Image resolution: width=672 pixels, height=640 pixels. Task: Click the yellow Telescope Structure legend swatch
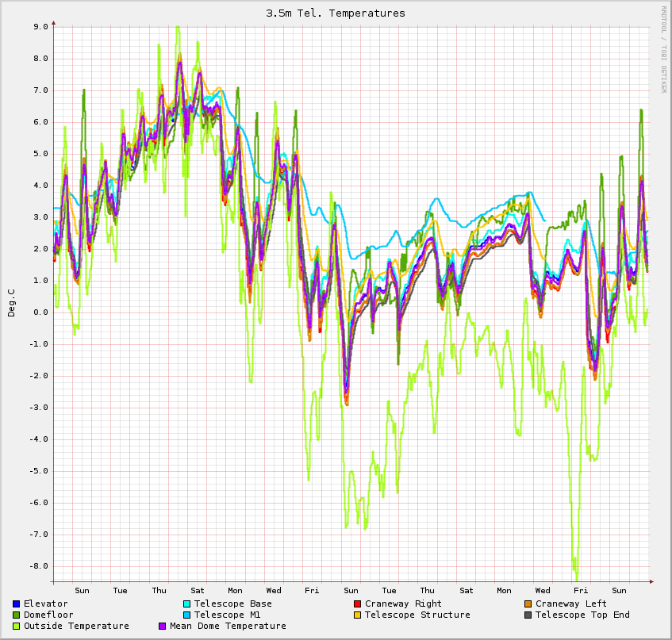[x=357, y=615]
